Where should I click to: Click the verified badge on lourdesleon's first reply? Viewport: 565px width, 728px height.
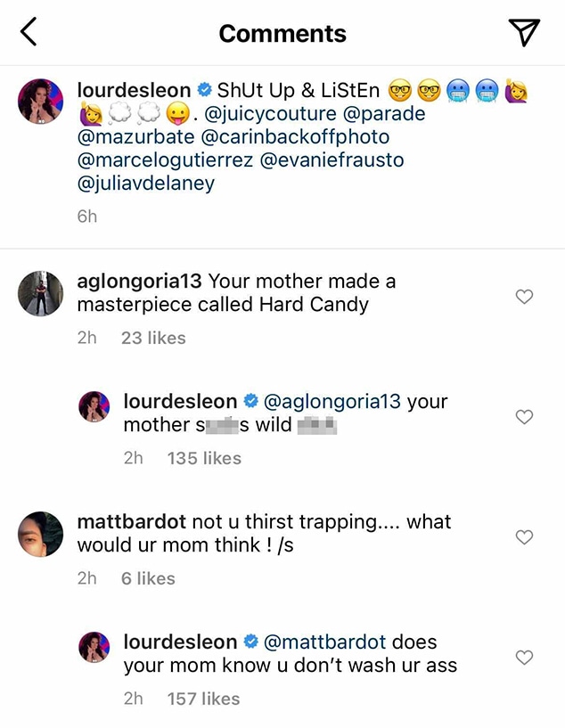(251, 402)
